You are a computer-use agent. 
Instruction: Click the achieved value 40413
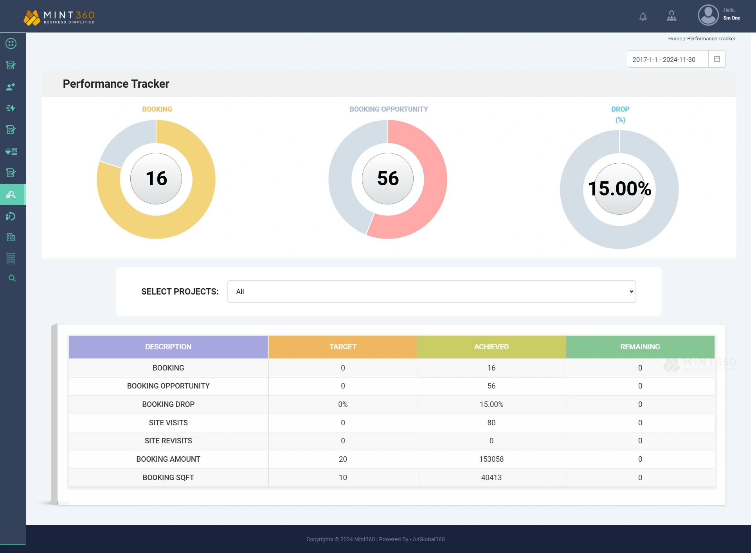[x=491, y=477]
